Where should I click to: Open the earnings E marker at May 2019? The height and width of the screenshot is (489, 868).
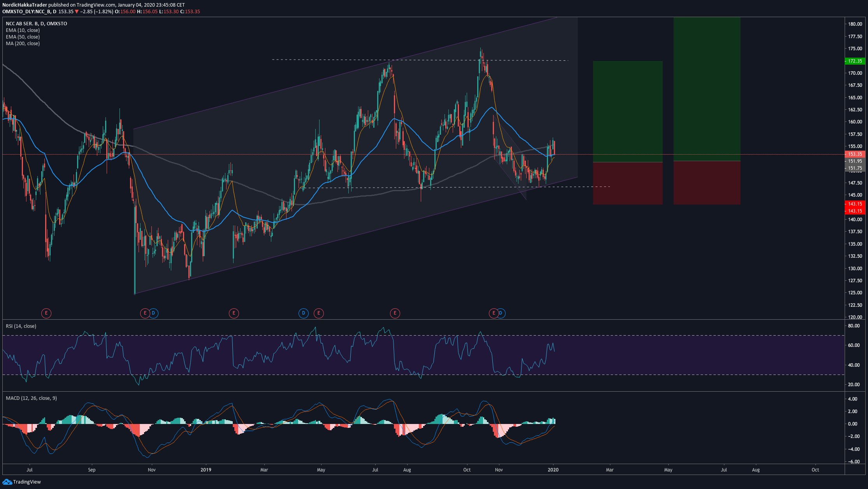(319, 313)
